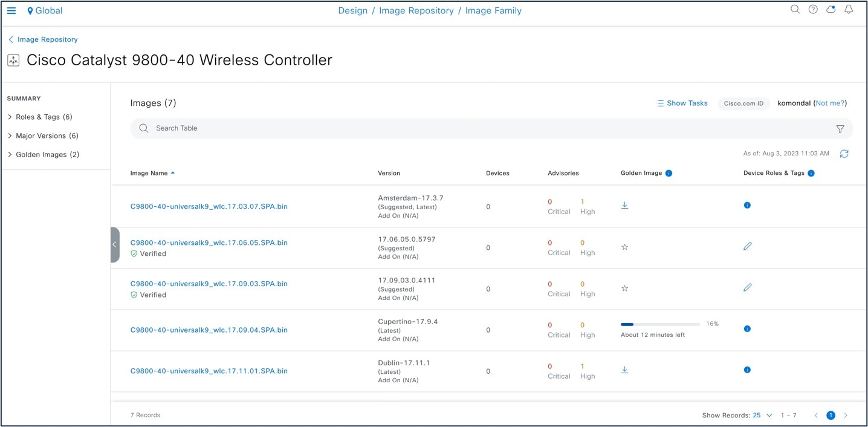Click the wireless controller device icon
Image resolution: width=868 pixels, height=427 pixels.
[13, 60]
